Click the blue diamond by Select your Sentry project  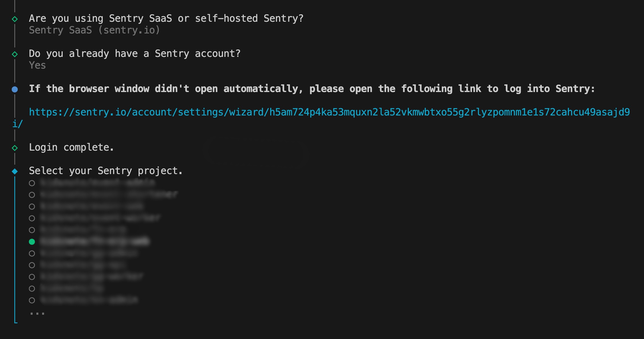15,172
